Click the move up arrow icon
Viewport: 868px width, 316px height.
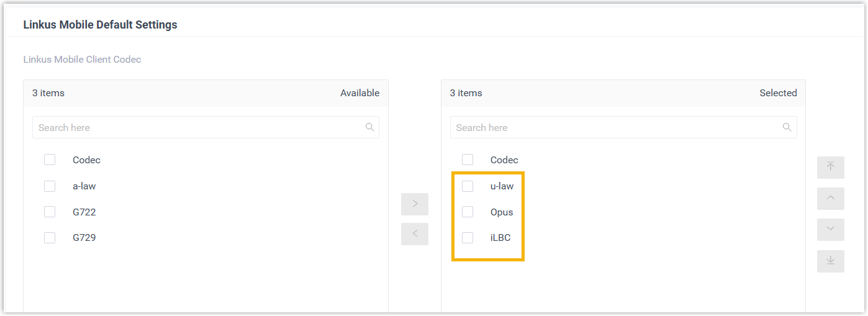(830, 199)
